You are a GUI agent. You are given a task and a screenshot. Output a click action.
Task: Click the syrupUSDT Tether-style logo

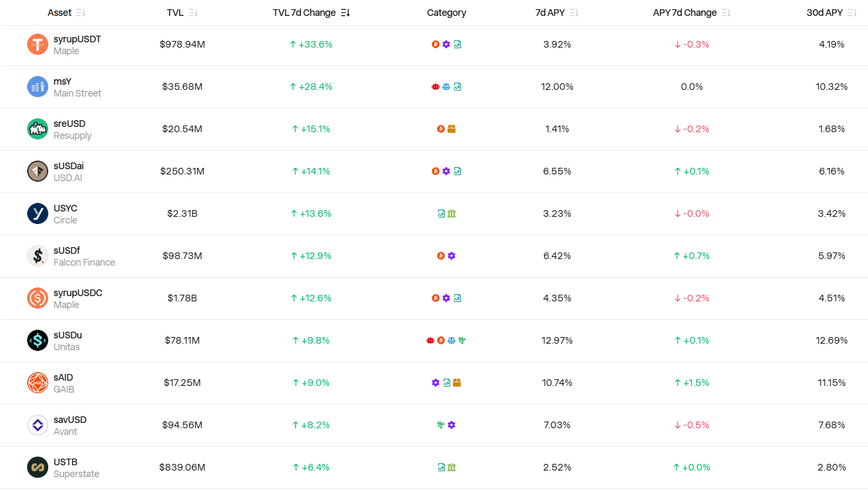click(38, 44)
